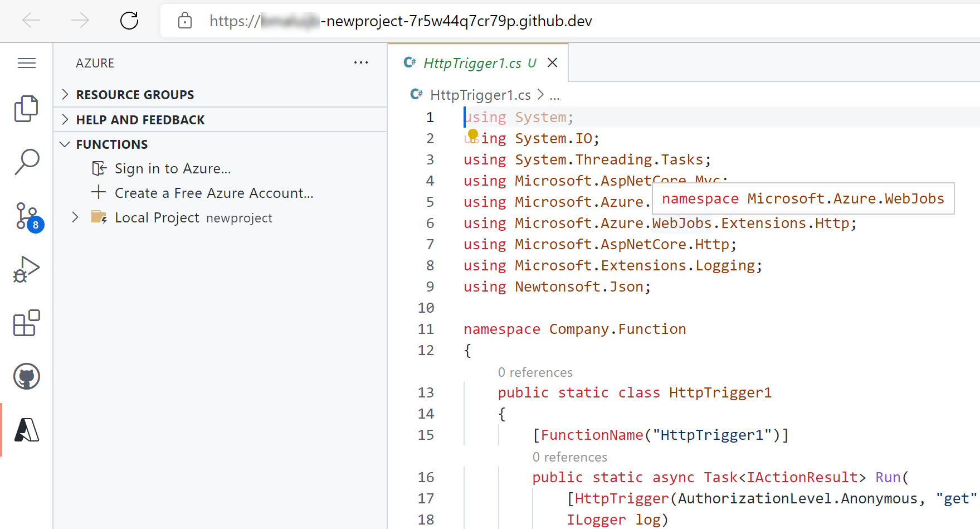Reload the browser page
The width and height of the screenshot is (980, 529).
coord(129,21)
